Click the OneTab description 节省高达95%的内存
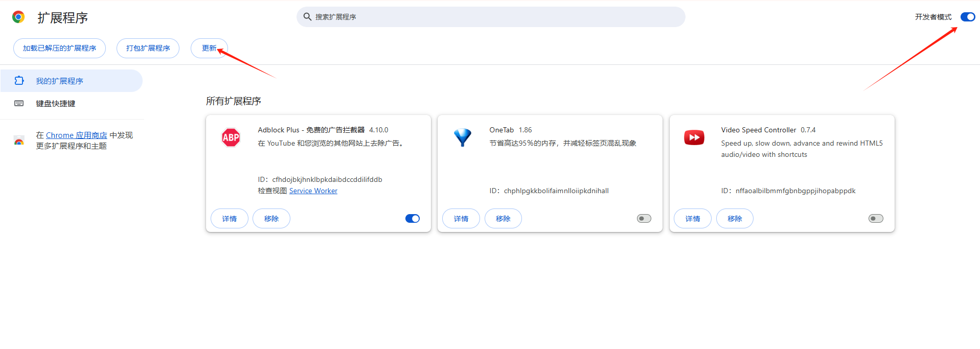The width and height of the screenshot is (980, 349). point(563,143)
